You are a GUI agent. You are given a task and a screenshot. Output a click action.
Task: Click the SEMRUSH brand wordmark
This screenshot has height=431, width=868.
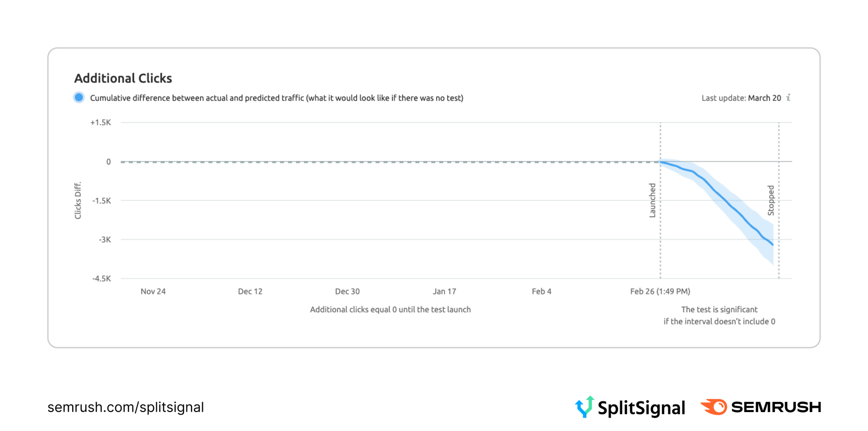[776, 407]
